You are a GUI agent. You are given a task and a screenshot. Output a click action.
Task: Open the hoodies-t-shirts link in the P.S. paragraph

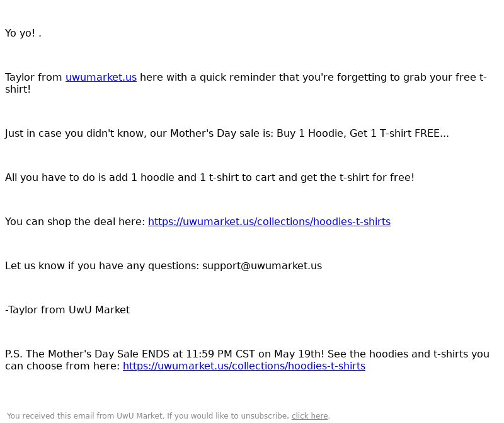tap(244, 366)
